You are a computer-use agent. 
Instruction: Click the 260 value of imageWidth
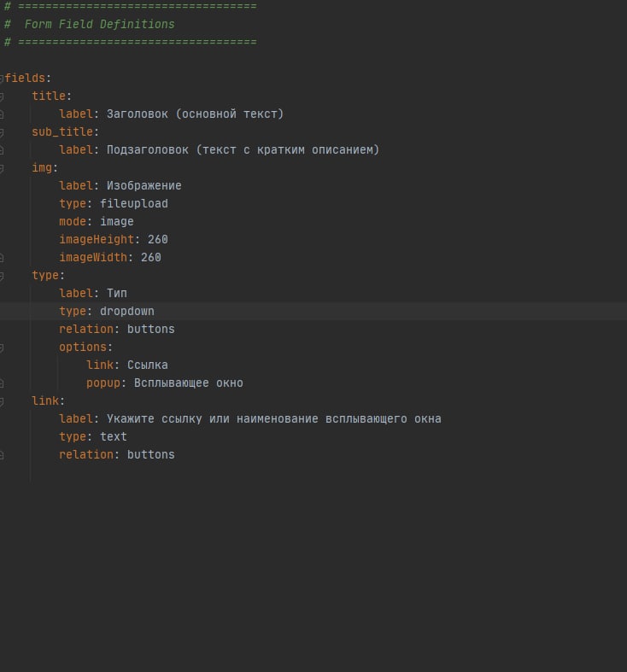click(151, 258)
